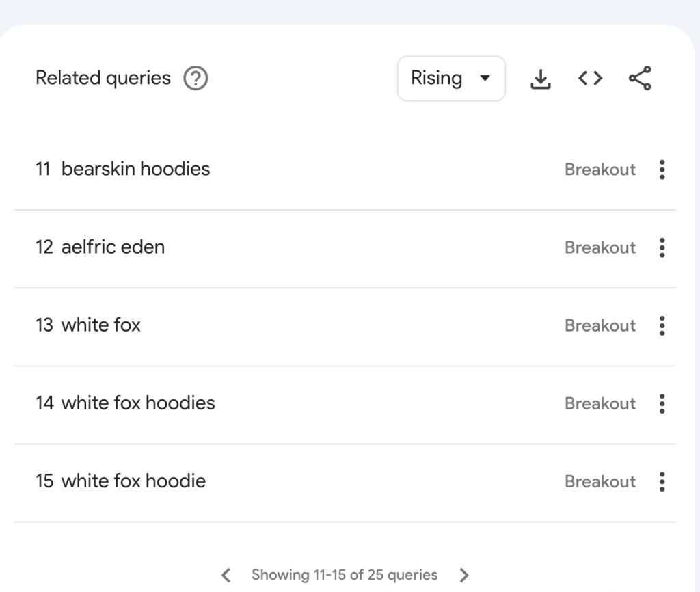Select the query aelfric eden
Screen dimensions: 700x592
pyautogui.click(x=113, y=247)
